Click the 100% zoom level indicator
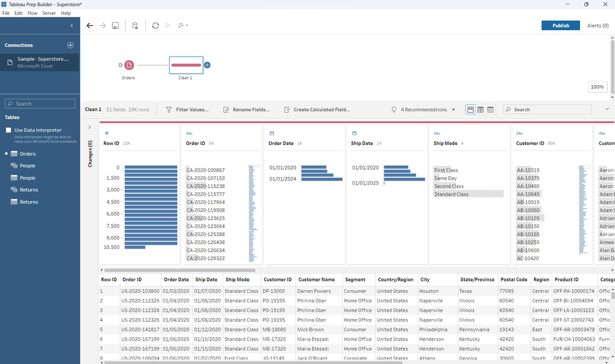615x364 pixels. 597,87
